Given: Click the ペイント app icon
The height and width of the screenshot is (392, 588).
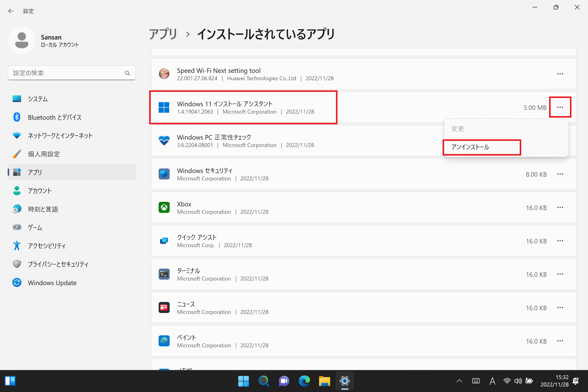Looking at the screenshot, I should [x=164, y=341].
